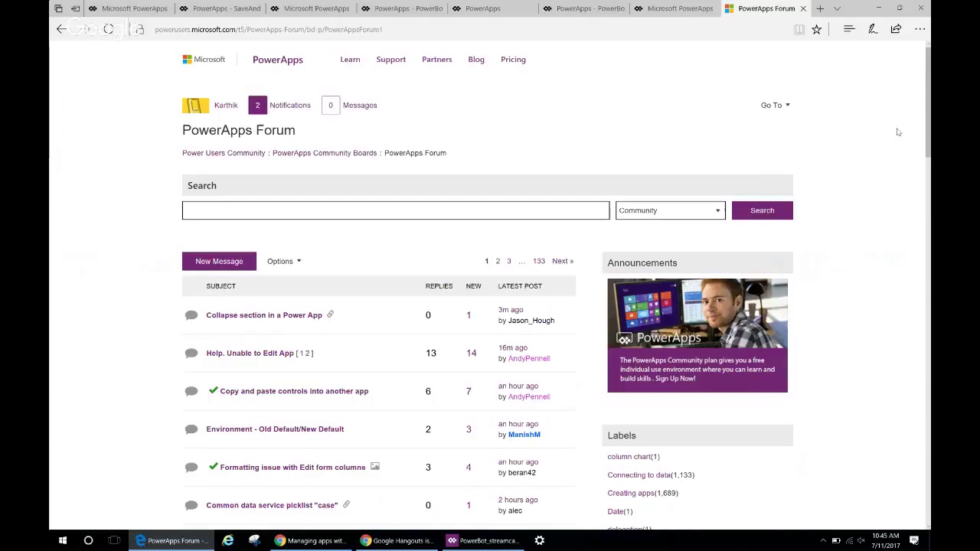Image resolution: width=980 pixels, height=551 pixels.
Task: Click the speech bubble icon beside 'Help. Unable to Edit App'
Action: tap(191, 353)
